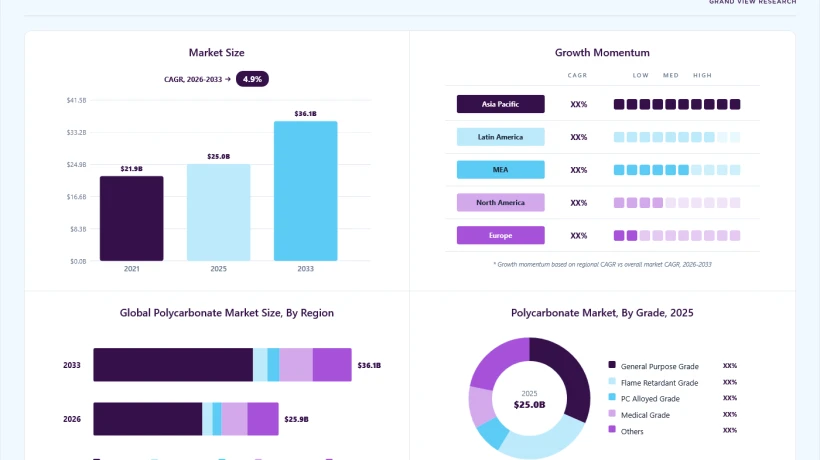Image resolution: width=820 pixels, height=460 pixels.
Task: Click the Market Size heading
Action: [217, 53]
